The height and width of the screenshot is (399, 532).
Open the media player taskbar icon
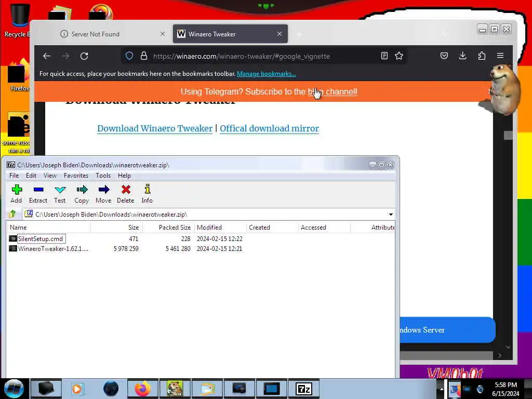(x=77, y=389)
